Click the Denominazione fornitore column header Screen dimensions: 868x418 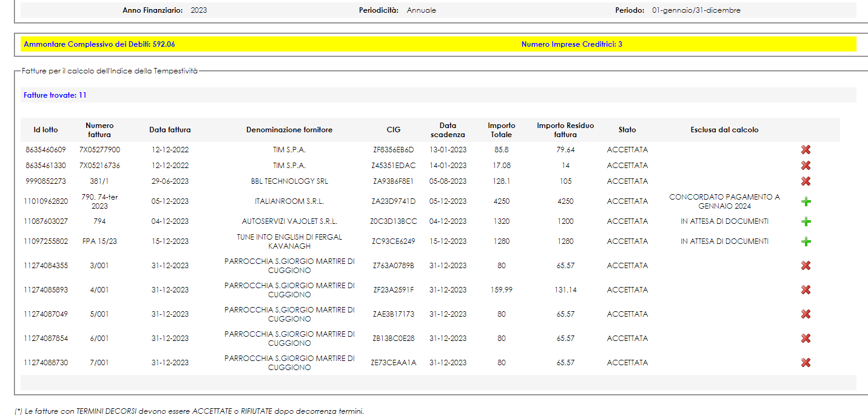click(289, 130)
